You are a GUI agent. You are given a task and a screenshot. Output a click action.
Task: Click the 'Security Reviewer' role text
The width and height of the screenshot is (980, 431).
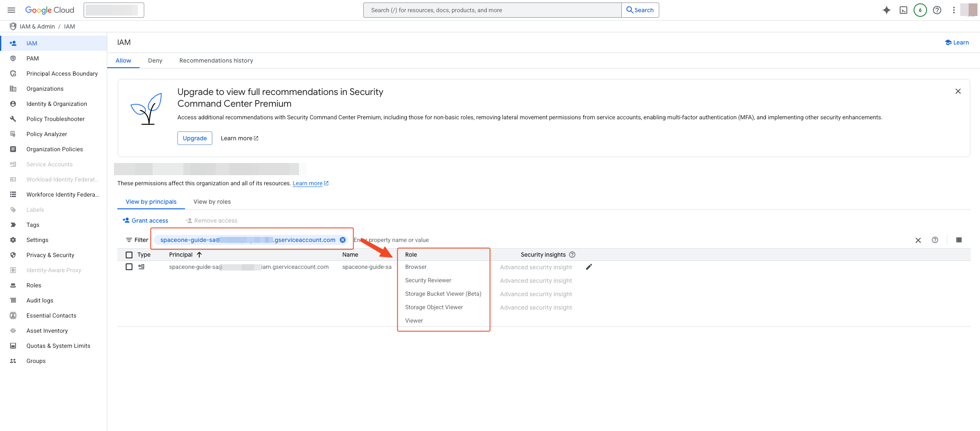(428, 280)
